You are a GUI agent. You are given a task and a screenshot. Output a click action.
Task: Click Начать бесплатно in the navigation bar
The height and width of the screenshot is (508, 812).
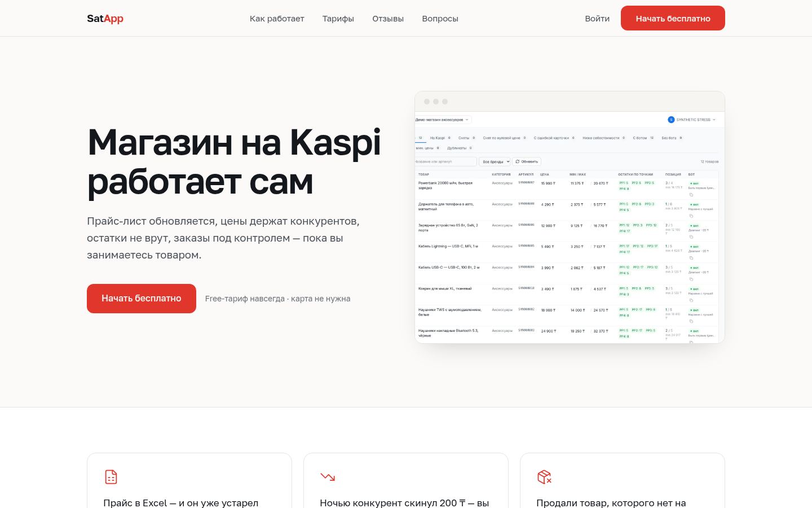(x=673, y=18)
